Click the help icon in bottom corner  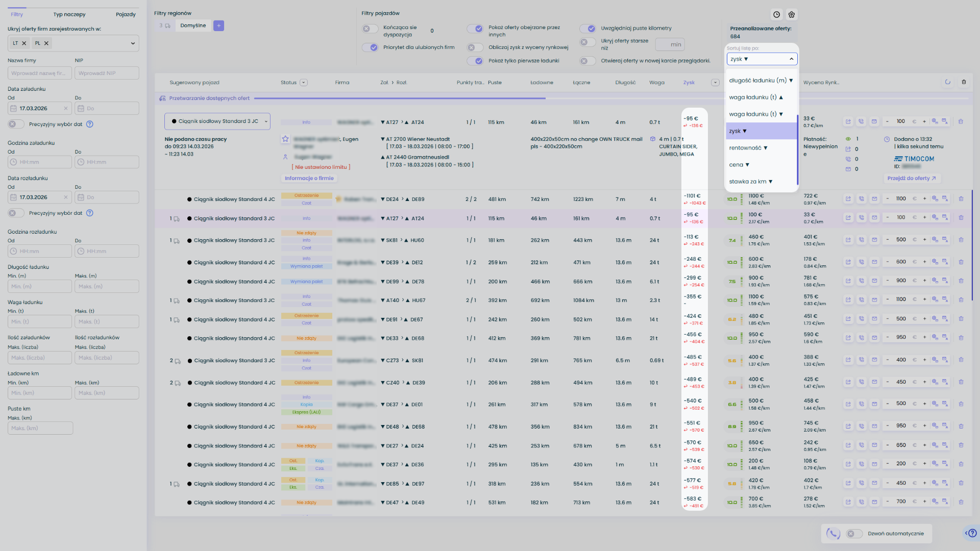pyautogui.click(x=972, y=533)
